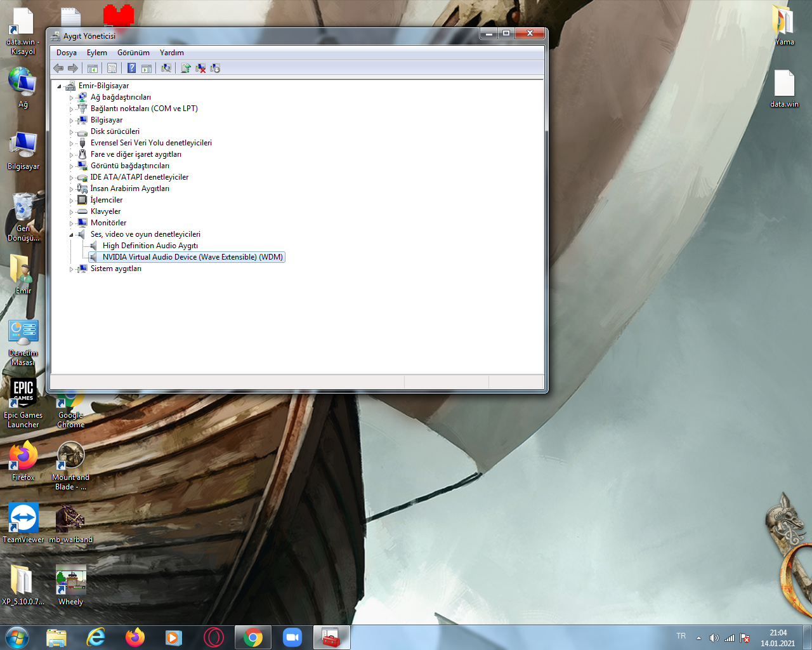Screen dimensions: 812x650
Task: Open the Yardım menu
Action: click(172, 53)
